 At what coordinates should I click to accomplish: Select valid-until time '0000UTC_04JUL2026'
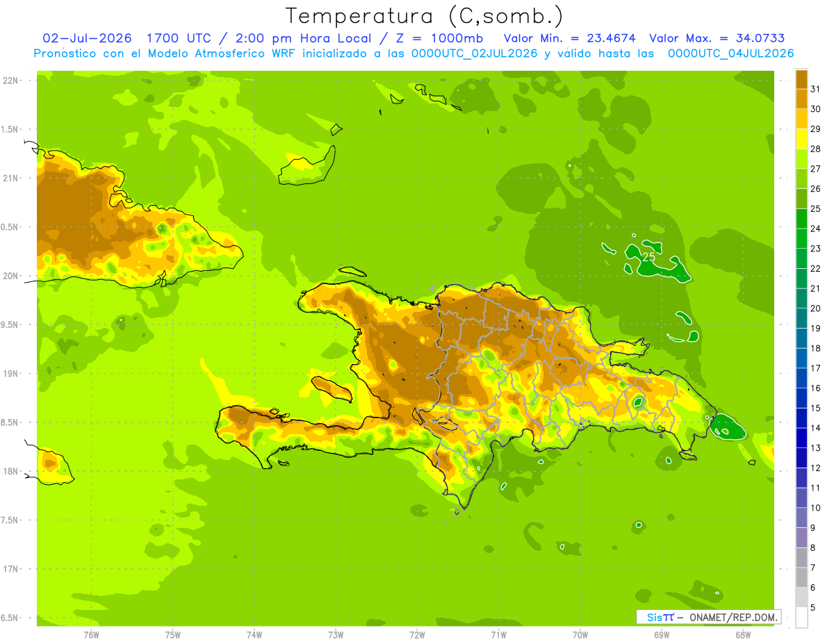click(x=730, y=53)
